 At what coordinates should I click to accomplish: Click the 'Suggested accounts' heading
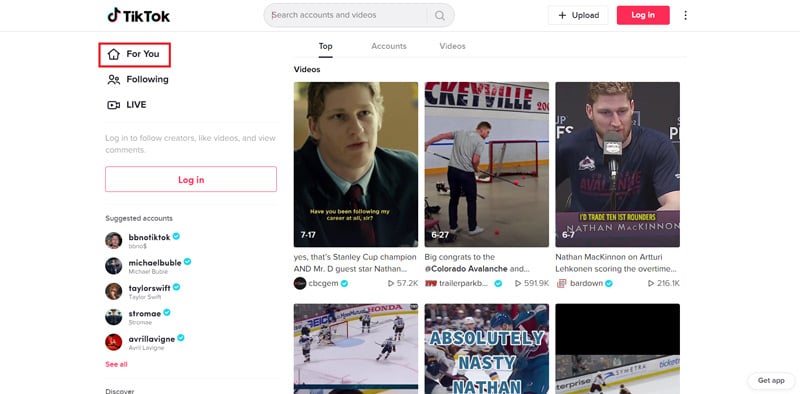click(x=139, y=218)
